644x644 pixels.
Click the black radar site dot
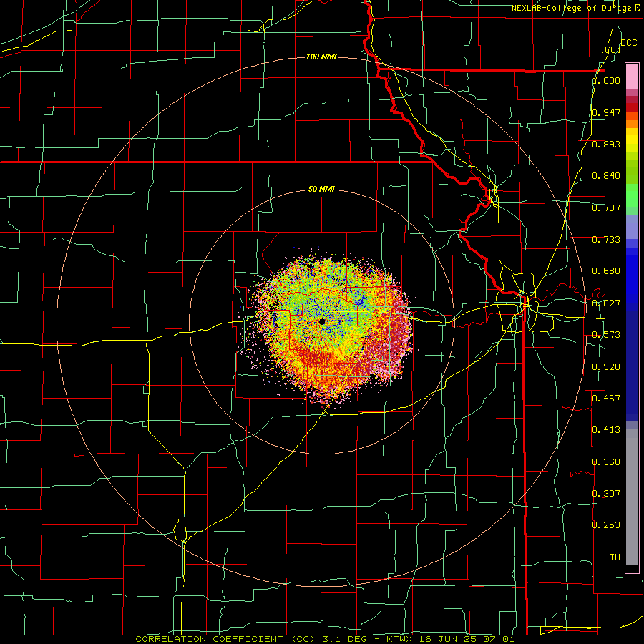coord(322,321)
